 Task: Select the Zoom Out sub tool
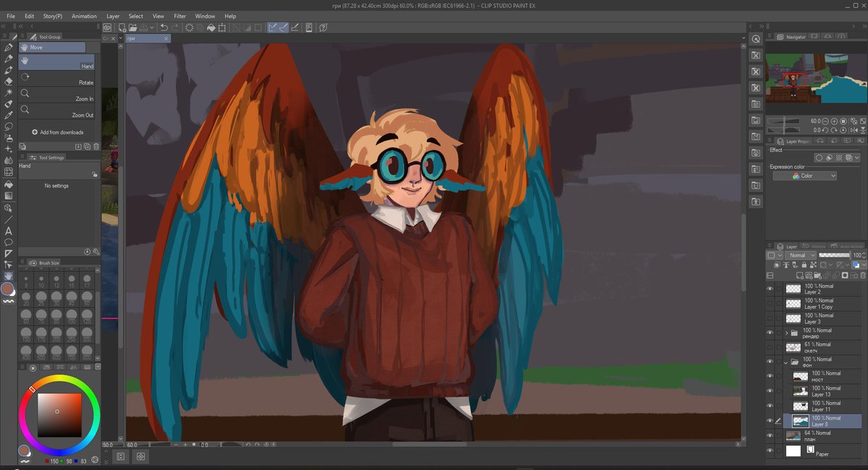(56, 111)
